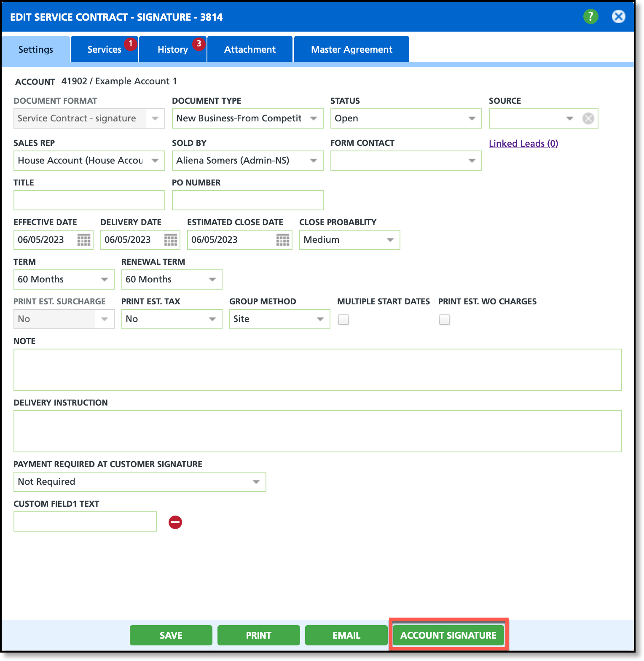Screen dimensions: 644x661
Task: Enable the Multiple Start Dates checkbox
Action: point(343,320)
